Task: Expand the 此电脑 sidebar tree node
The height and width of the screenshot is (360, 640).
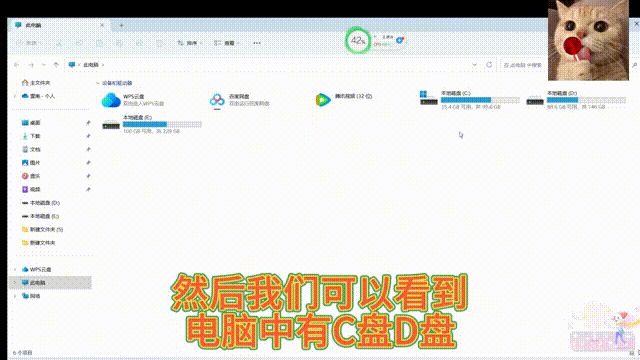Action: pyautogui.click(x=15, y=282)
